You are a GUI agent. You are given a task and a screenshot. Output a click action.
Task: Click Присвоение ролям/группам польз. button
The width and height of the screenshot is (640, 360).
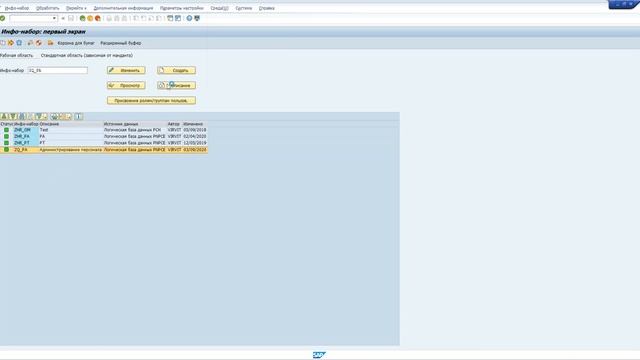151,100
